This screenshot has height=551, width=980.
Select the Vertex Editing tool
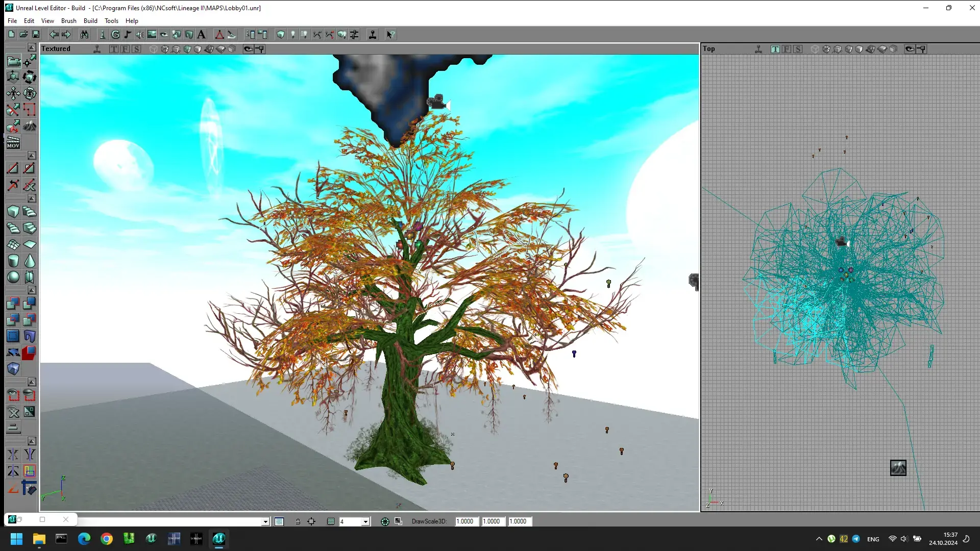[30, 62]
